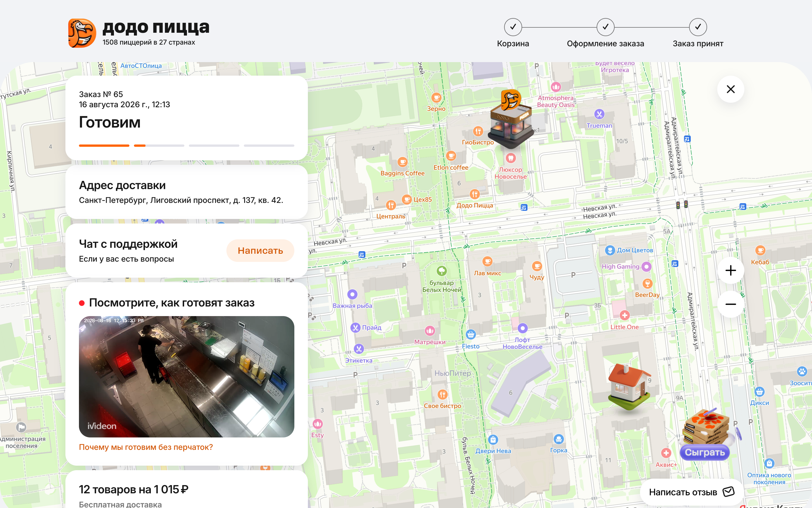Click the 12 товаров на 1 015 ₽ summary
Screen dimensions: 812x508
tap(134, 490)
